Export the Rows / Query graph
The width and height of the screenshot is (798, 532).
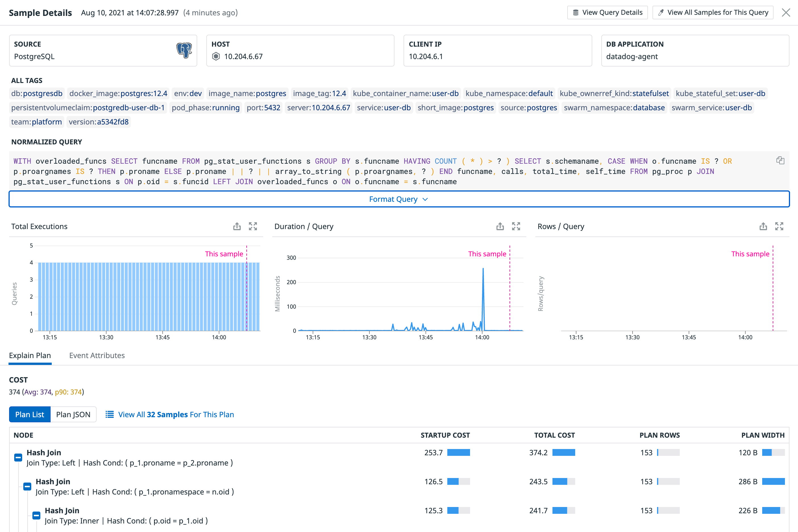tap(763, 226)
